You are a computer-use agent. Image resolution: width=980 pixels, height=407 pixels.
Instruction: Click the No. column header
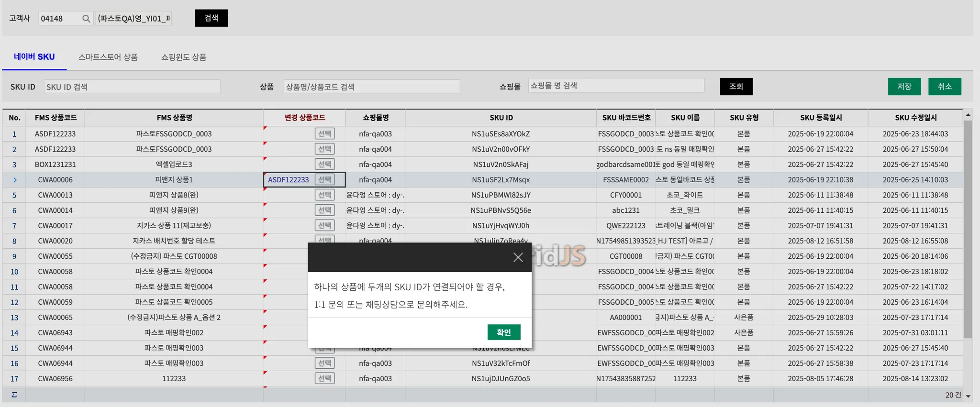(14, 118)
